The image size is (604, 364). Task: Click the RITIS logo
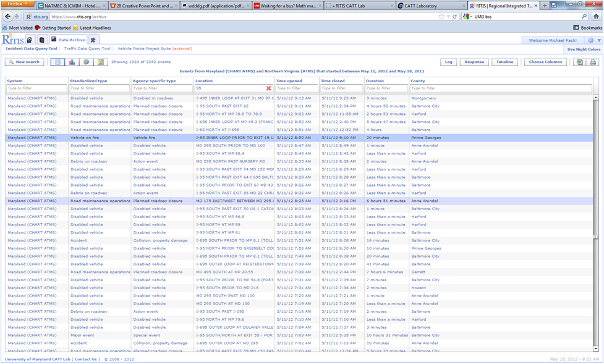coord(13,40)
